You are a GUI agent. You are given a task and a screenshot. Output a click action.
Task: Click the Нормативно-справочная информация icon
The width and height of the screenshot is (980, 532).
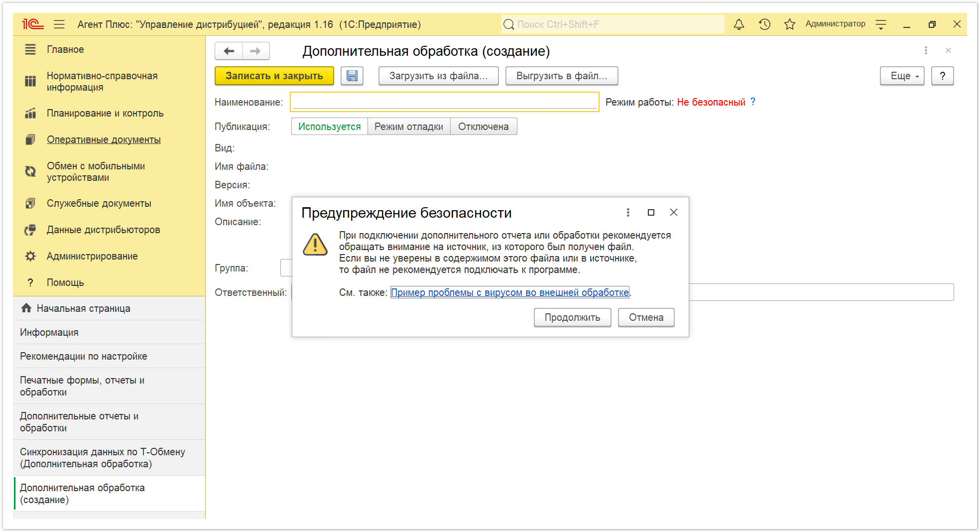(30, 81)
